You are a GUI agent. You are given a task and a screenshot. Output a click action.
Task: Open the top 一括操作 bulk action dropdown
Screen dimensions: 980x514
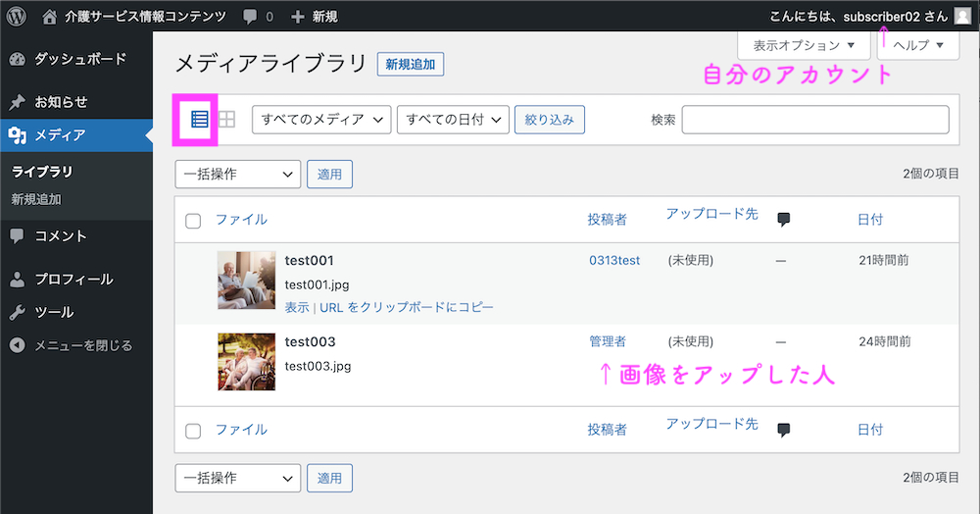(237, 174)
